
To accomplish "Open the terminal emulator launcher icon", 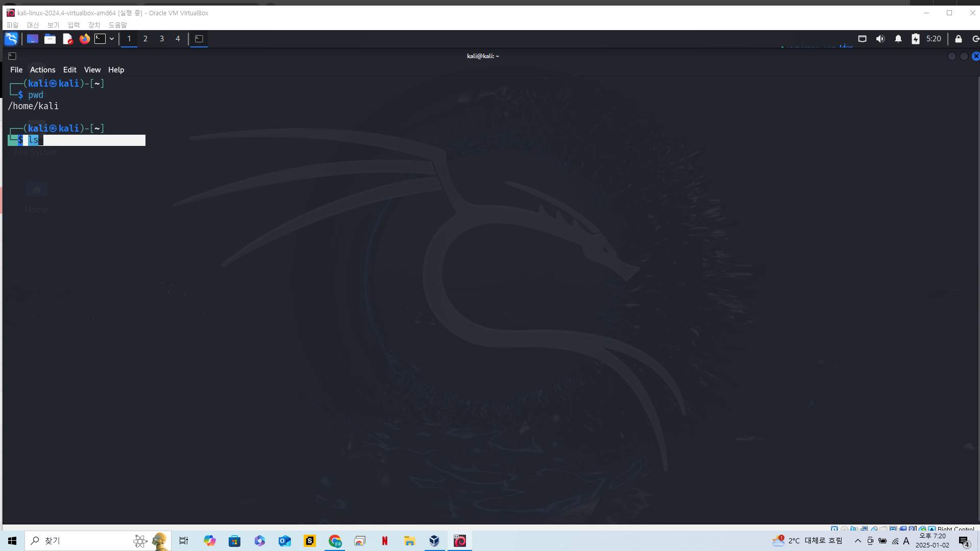I will (x=101, y=39).
